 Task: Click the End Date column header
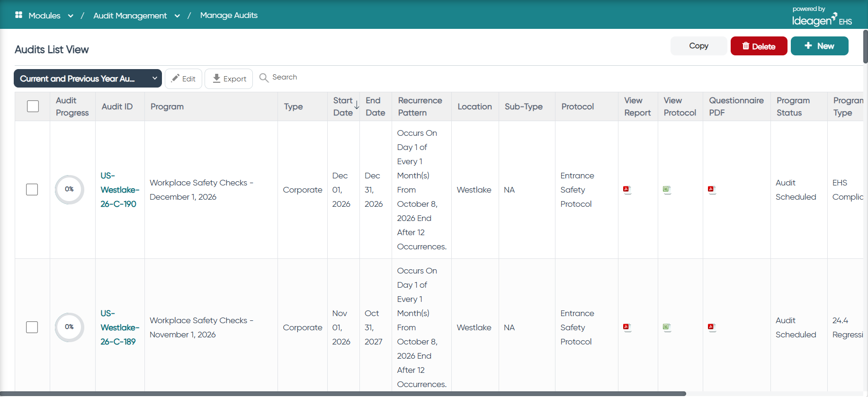pos(375,106)
